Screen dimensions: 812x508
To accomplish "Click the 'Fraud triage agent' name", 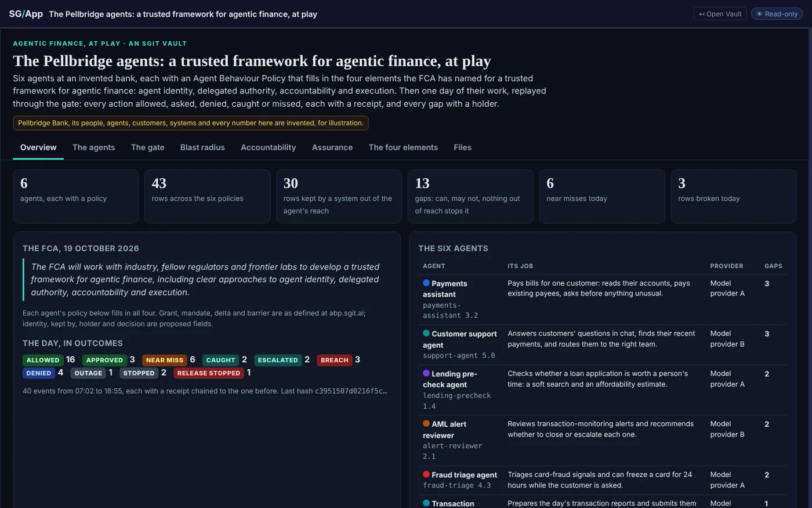I will pyautogui.click(x=464, y=475).
